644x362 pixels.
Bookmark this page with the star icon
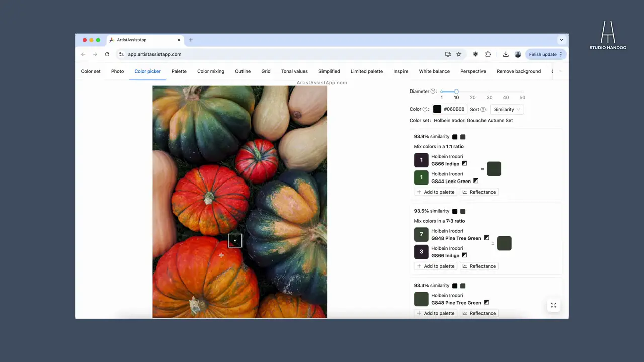459,54
